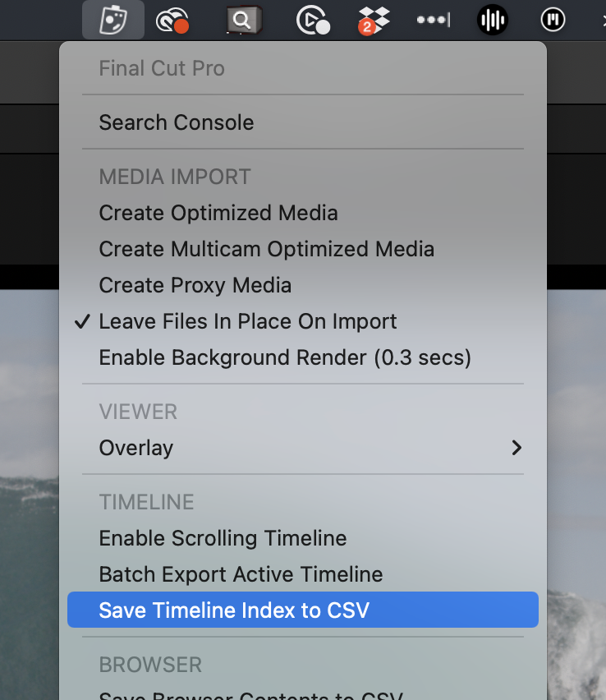Open the audio waveform menu bar icon
606x700 pixels.
[x=493, y=20]
